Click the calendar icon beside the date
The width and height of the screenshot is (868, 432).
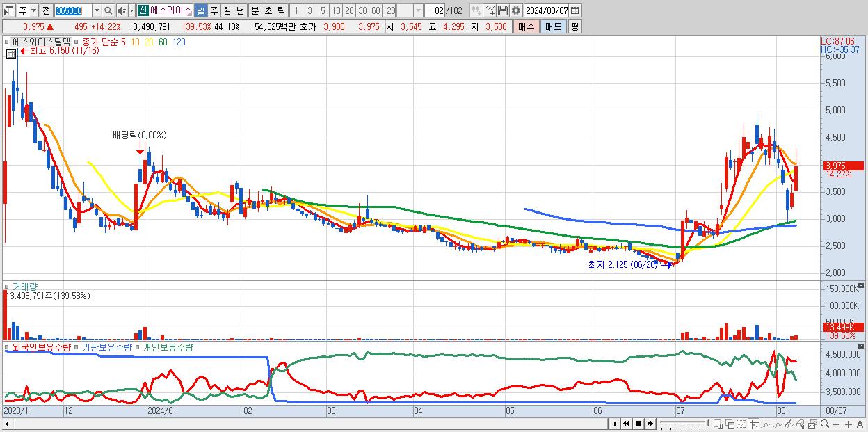[575, 10]
